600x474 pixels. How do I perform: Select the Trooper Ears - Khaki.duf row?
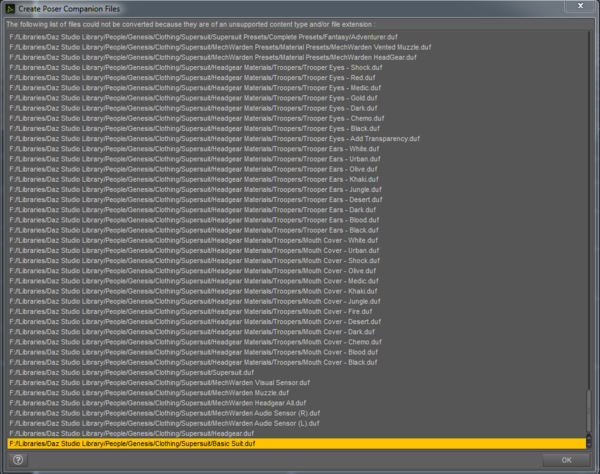tap(297, 179)
